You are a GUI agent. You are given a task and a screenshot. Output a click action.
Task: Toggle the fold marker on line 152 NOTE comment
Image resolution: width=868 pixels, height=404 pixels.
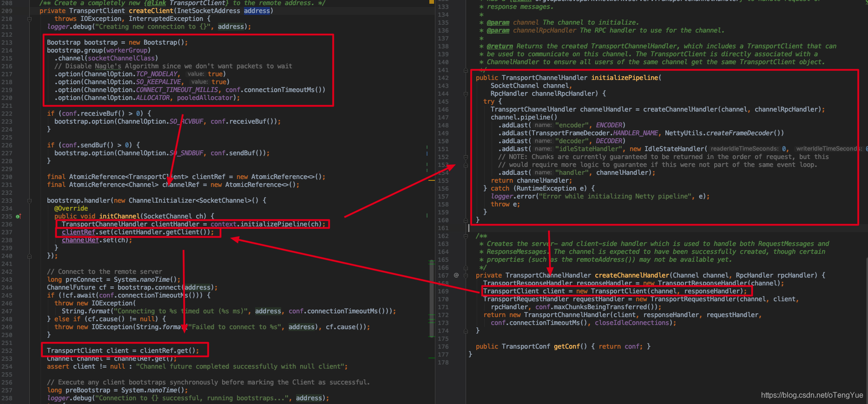466,157
